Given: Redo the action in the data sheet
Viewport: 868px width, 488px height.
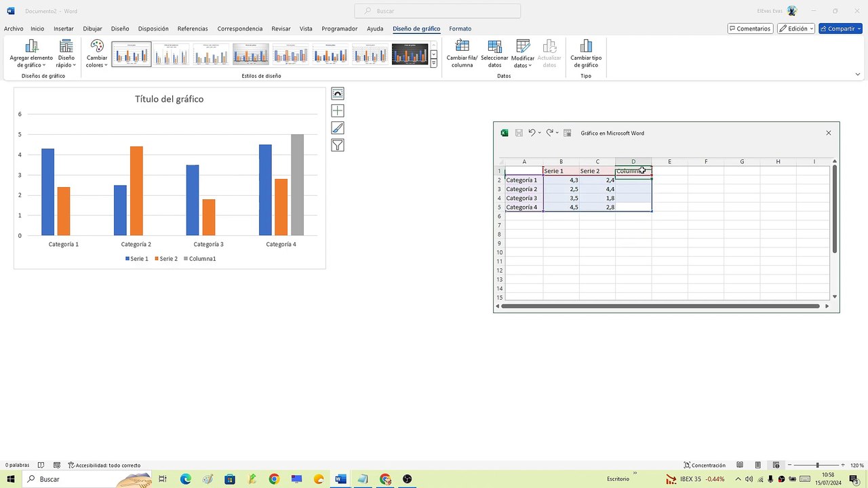Looking at the screenshot, I should pos(549,133).
